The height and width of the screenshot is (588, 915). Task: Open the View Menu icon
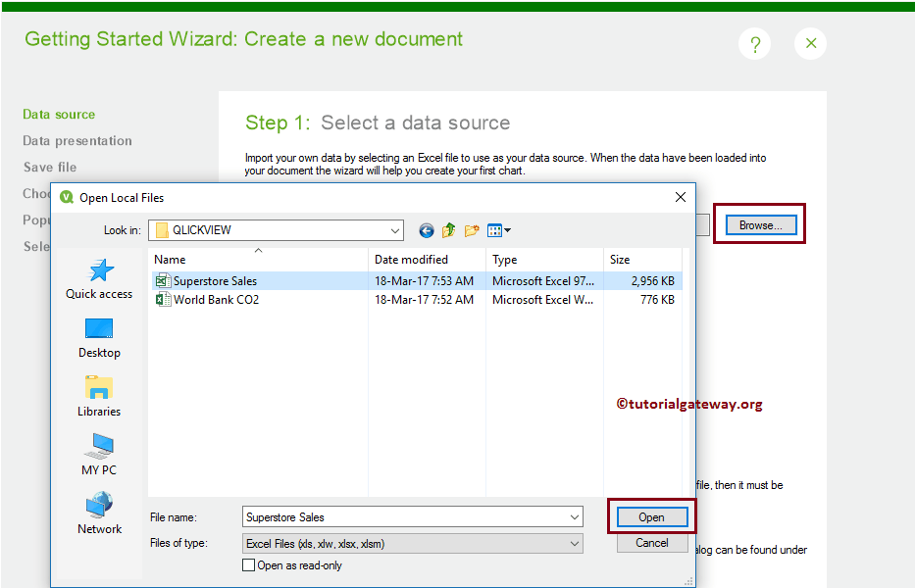point(495,230)
